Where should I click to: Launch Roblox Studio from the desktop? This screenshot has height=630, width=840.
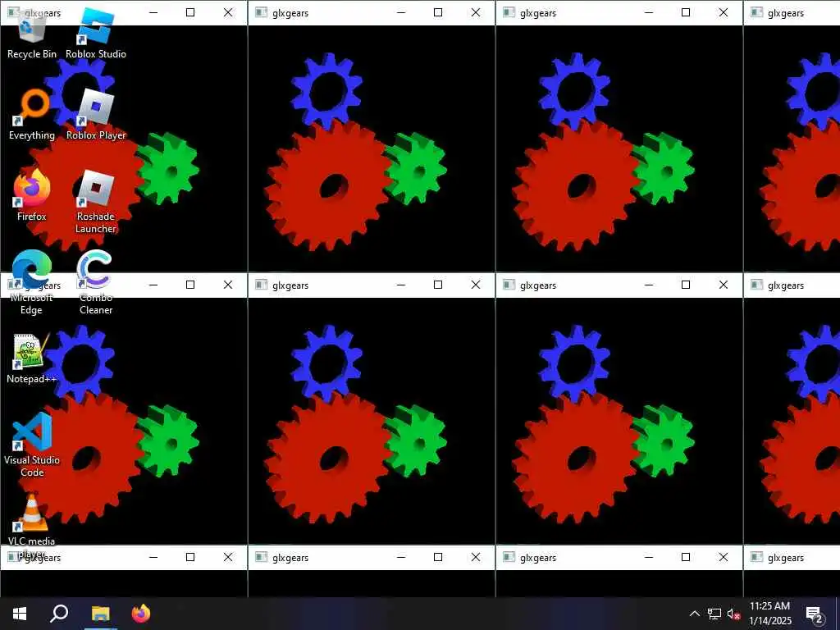pos(96,34)
